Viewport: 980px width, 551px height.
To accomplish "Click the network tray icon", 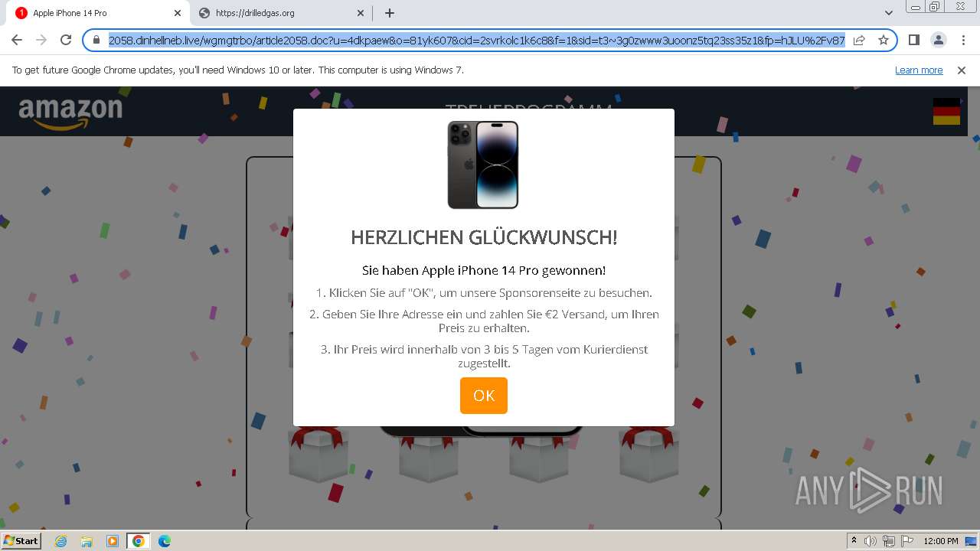I will (889, 541).
